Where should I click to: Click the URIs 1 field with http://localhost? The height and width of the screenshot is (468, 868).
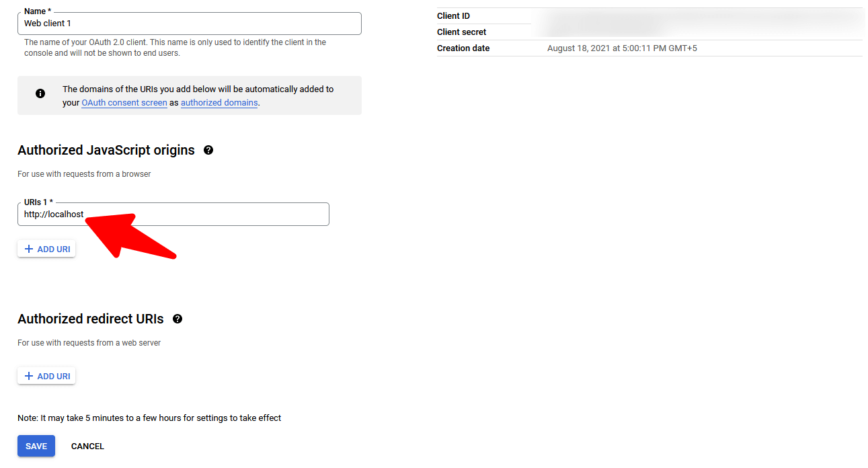click(x=173, y=214)
